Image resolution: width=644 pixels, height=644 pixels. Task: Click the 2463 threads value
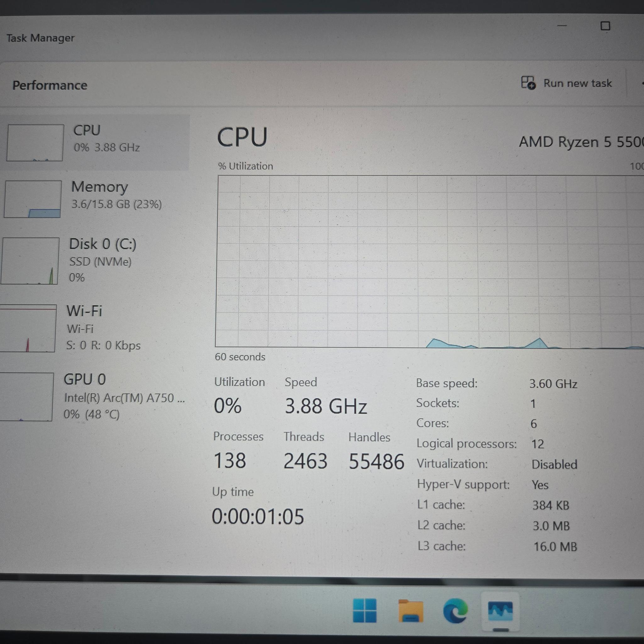(x=305, y=461)
